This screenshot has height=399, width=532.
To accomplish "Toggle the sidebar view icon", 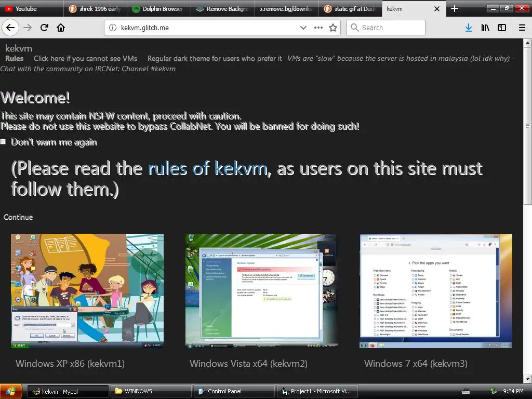I will (502, 28).
